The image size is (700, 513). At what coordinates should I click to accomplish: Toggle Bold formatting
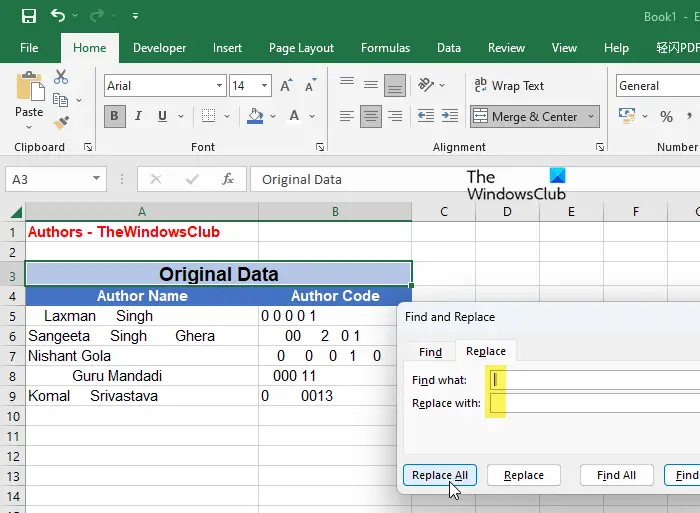(x=115, y=116)
